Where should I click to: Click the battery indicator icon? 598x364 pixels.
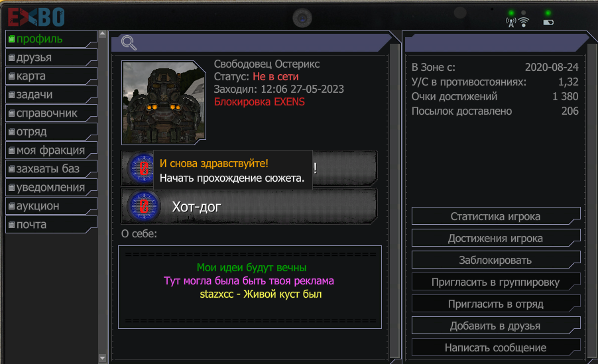548,23
